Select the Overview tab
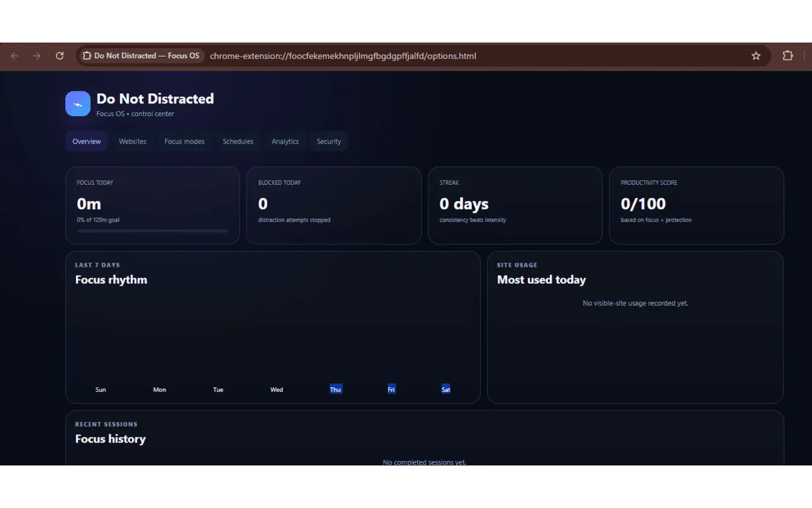Viewport: 812px width, 508px height. [x=87, y=142]
